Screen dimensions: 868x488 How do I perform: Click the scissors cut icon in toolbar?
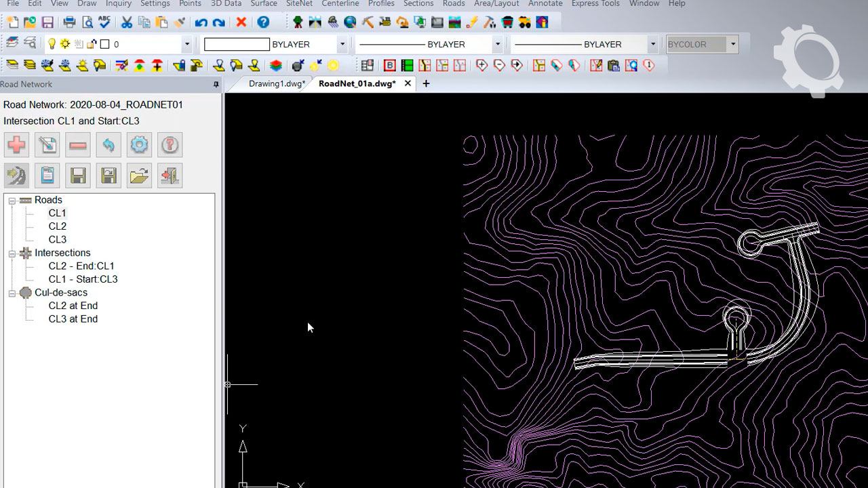pyautogui.click(x=127, y=22)
